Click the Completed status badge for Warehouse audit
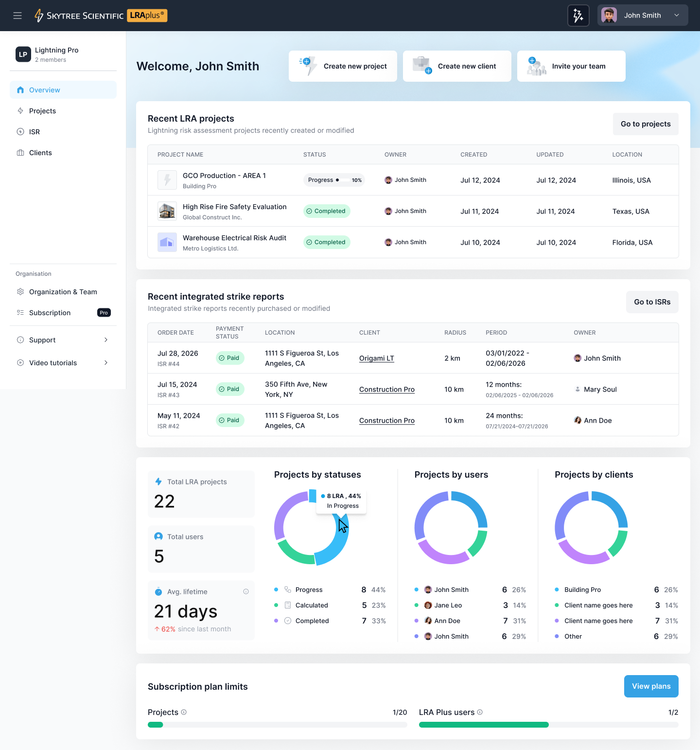Viewport: 700px width, 750px height. pos(327,242)
